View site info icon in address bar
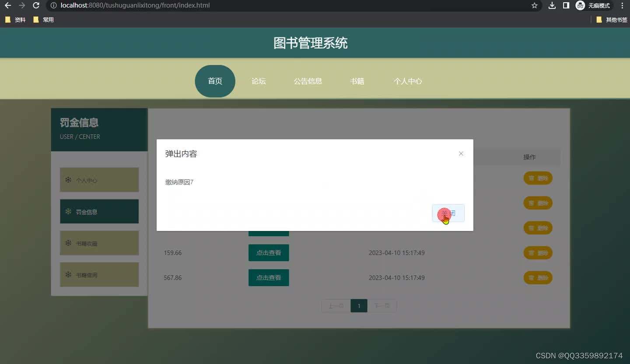The width and height of the screenshot is (630, 364). (x=53, y=6)
